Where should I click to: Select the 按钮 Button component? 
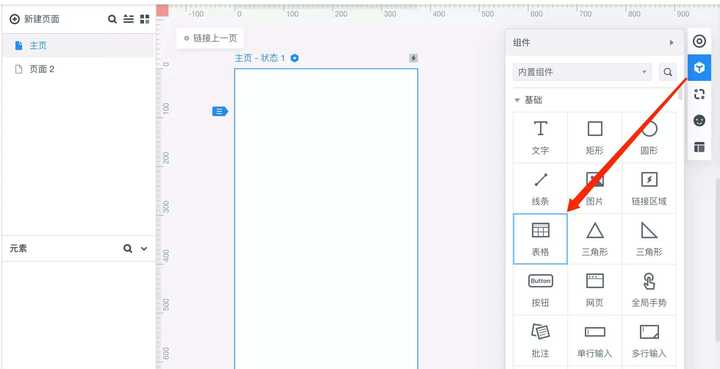[540, 290]
